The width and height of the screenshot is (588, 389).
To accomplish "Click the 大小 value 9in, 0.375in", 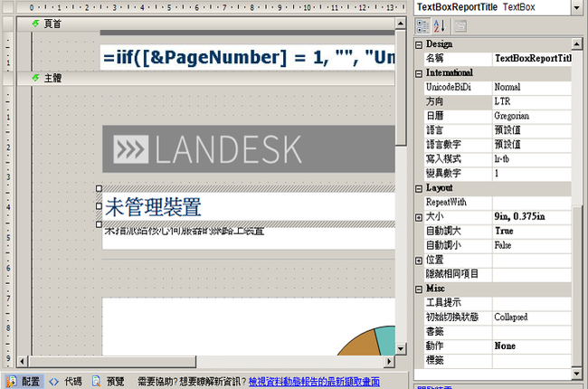I will point(532,217).
